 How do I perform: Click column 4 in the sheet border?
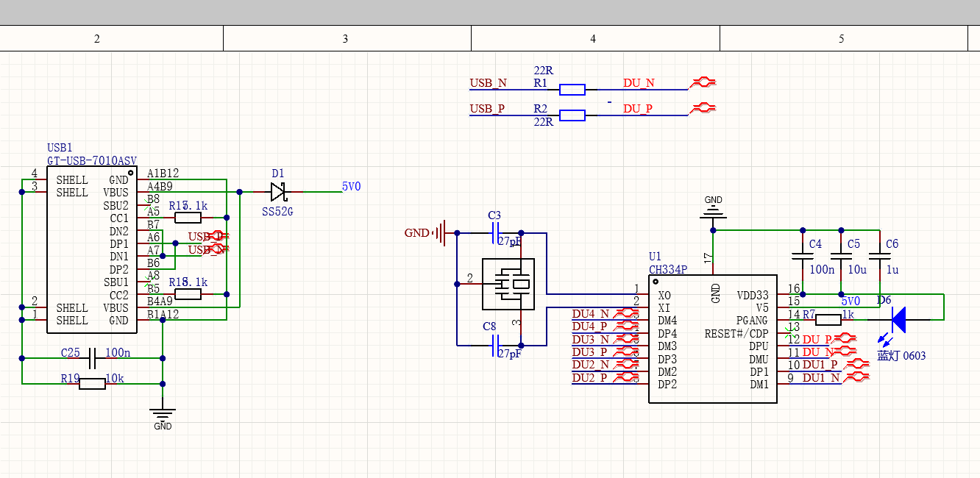(x=594, y=38)
